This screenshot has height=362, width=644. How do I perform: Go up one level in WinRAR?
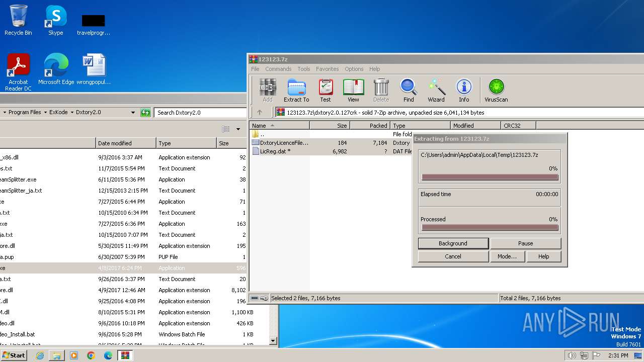260,113
